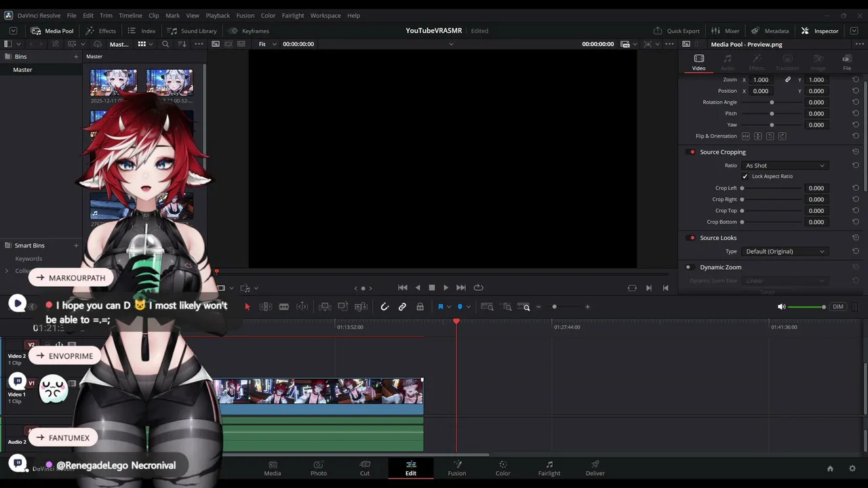Screen dimensions: 868x488
Task: Open the cropping Ratio As Shot dropdown
Action: tap(785, 165)
